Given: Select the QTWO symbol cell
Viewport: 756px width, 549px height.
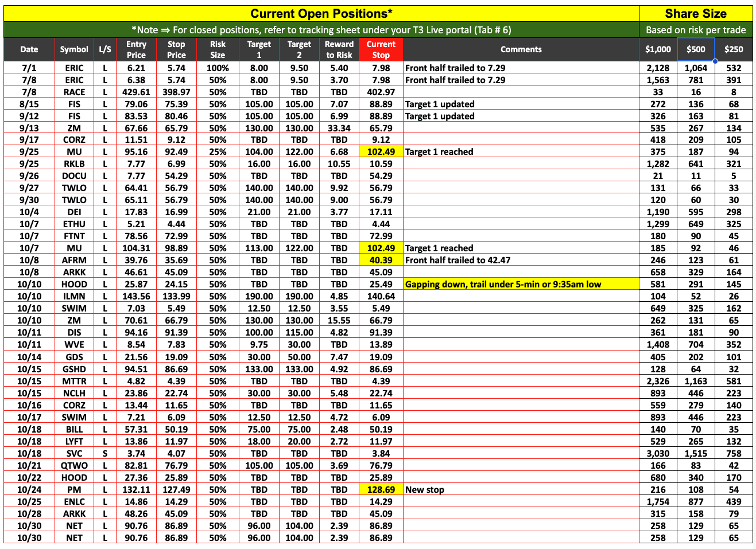Looking at the screenshot, I should click(x=74, y=465).
